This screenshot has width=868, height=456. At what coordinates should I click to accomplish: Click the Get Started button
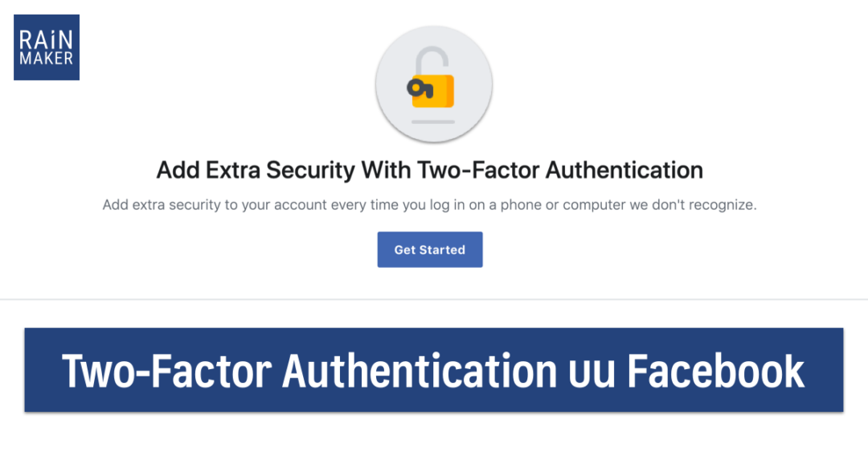pos(430,250)
